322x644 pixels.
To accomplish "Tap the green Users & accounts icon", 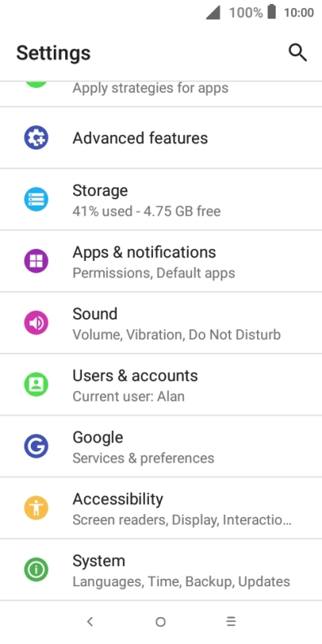I will tap(36, 385).
